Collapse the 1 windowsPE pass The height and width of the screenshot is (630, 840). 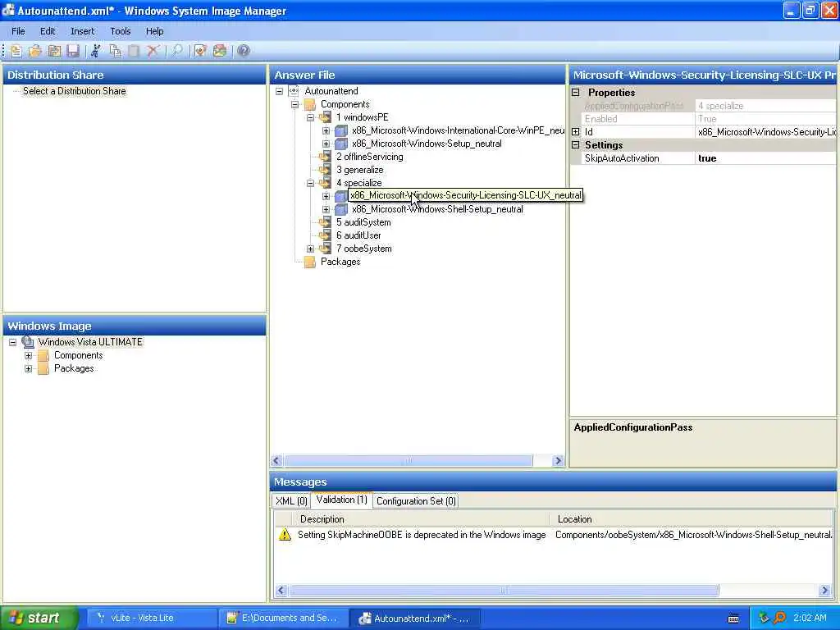click(310, 117)
